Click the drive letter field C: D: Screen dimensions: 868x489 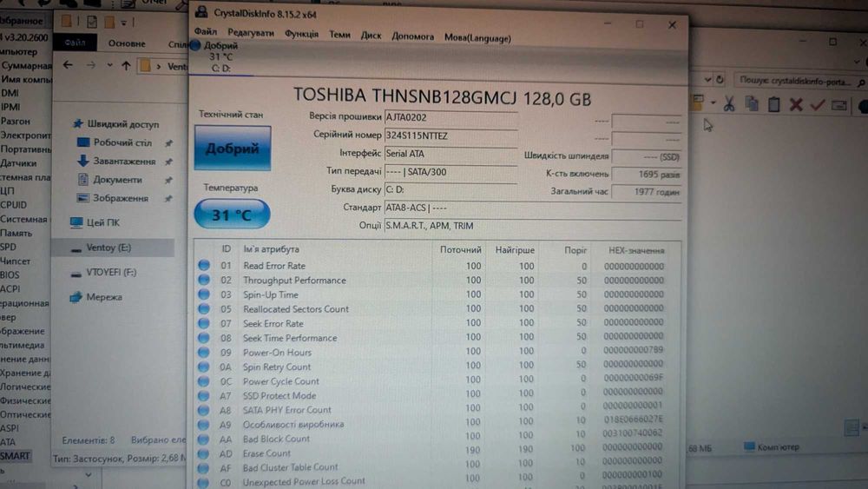click(x=450, y=189)
